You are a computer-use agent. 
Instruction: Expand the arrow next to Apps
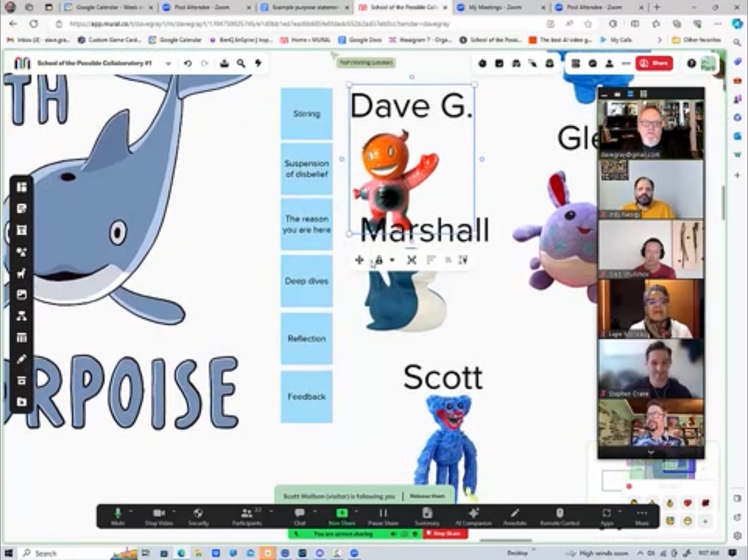point(620,512)
